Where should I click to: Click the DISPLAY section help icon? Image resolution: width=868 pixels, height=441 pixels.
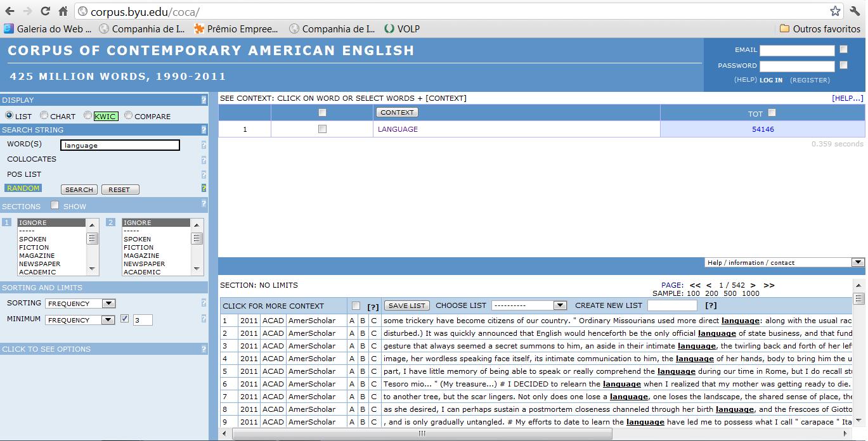204,100
